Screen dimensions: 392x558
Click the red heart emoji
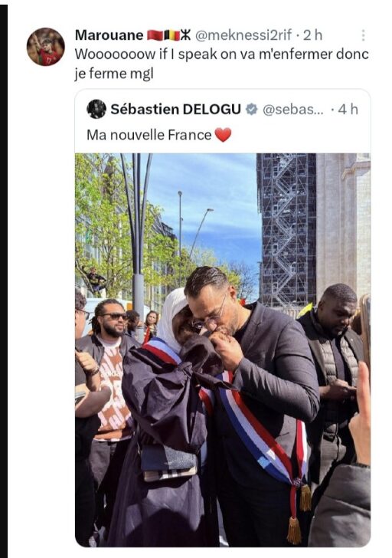(x=223, y=135)
